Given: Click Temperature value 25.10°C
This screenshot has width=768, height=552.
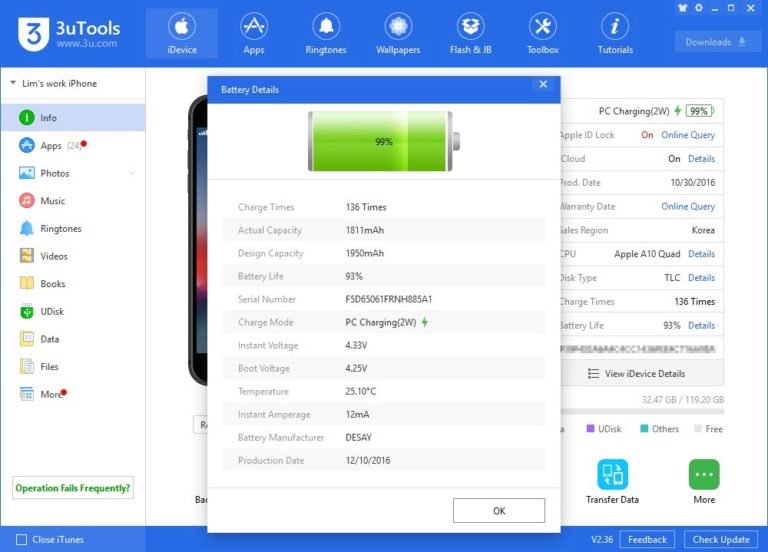Looking at the screenshot, I should pos(360,391).
